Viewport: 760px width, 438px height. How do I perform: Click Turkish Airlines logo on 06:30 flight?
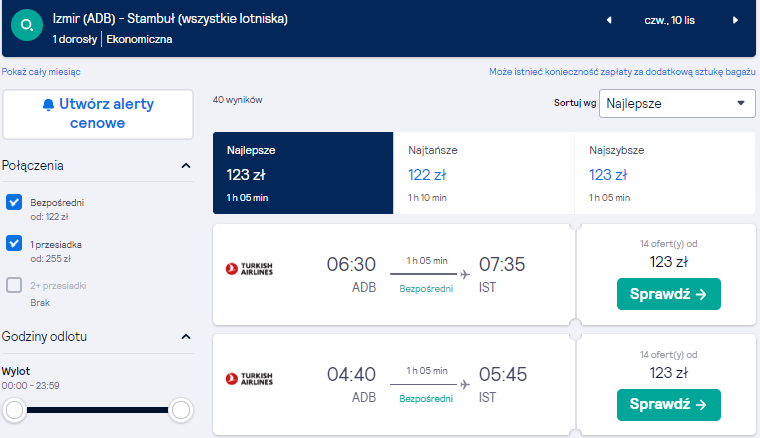pyautogui.click(x=249, y=269)
